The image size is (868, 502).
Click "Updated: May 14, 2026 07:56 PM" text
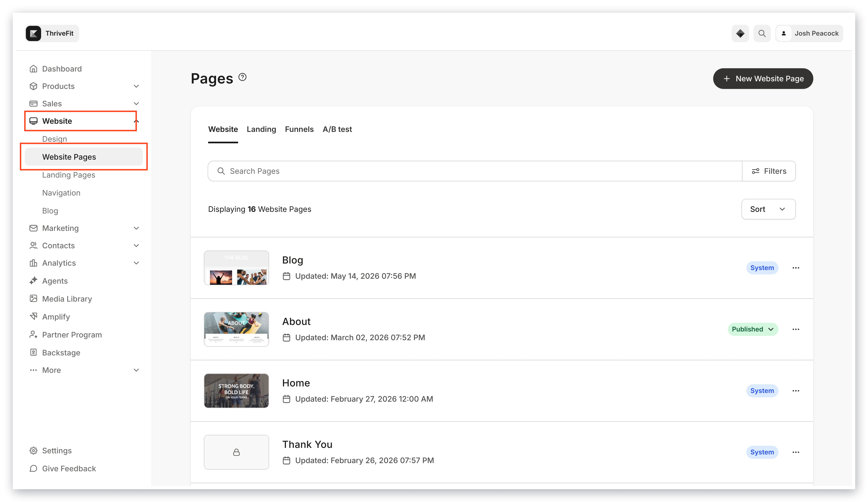point(355,276)
